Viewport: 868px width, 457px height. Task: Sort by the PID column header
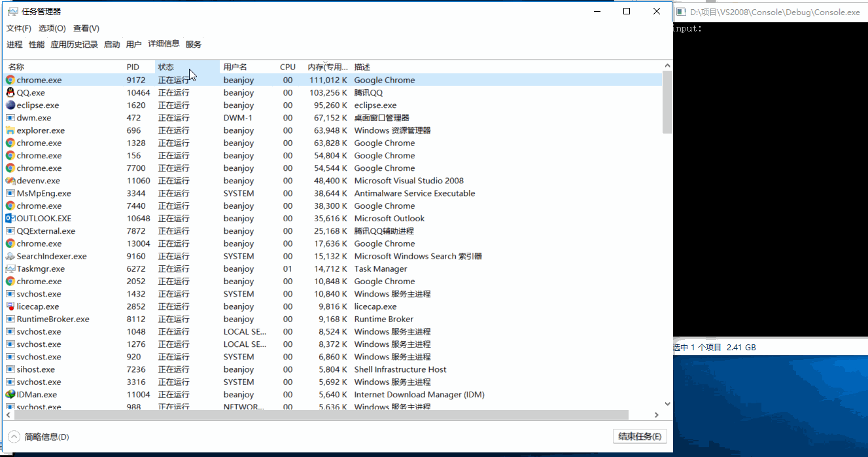[x=139, y=67]
